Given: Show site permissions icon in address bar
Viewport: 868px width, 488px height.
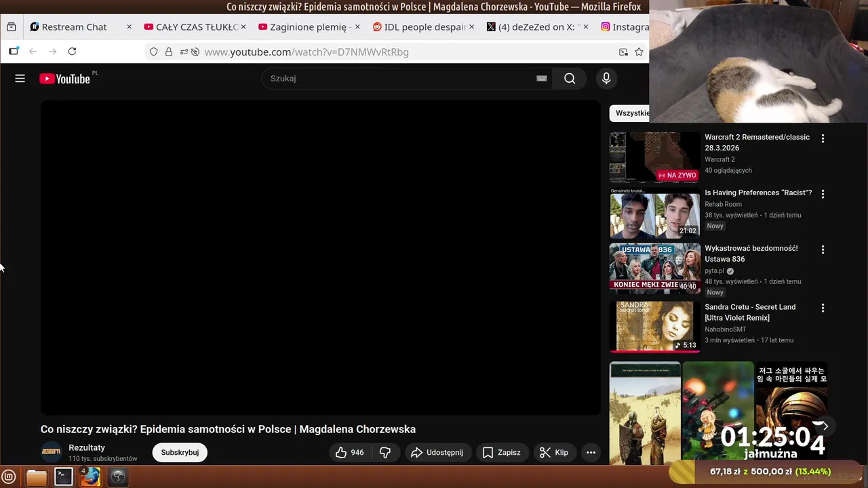Looking at the screenshot, I should (x=183, y=52).
